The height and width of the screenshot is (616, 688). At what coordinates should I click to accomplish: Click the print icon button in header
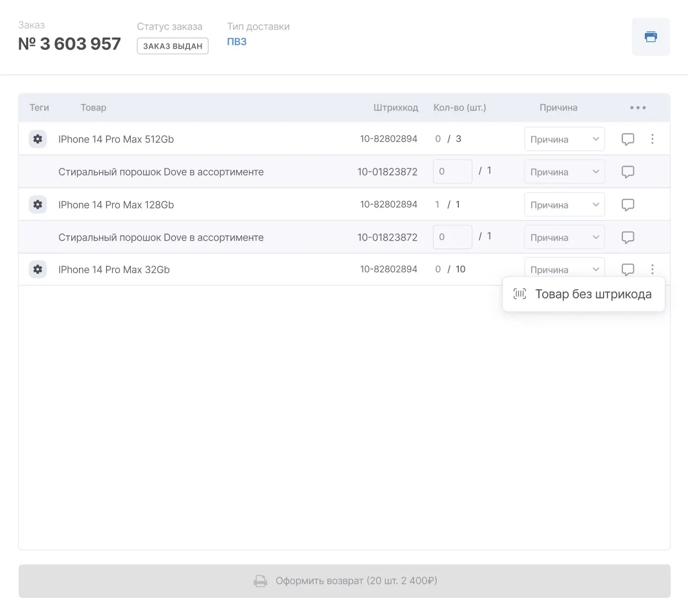tap(650, 37)
